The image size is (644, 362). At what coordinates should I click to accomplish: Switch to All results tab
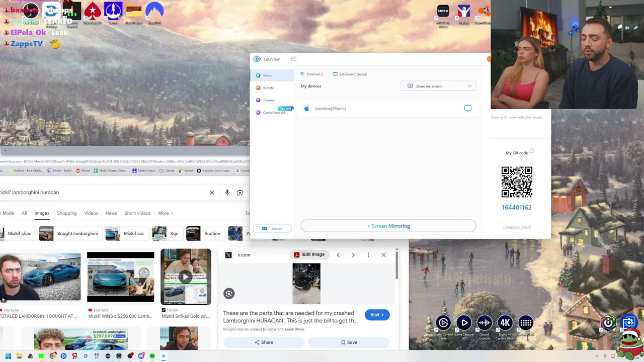coord(24,213)
